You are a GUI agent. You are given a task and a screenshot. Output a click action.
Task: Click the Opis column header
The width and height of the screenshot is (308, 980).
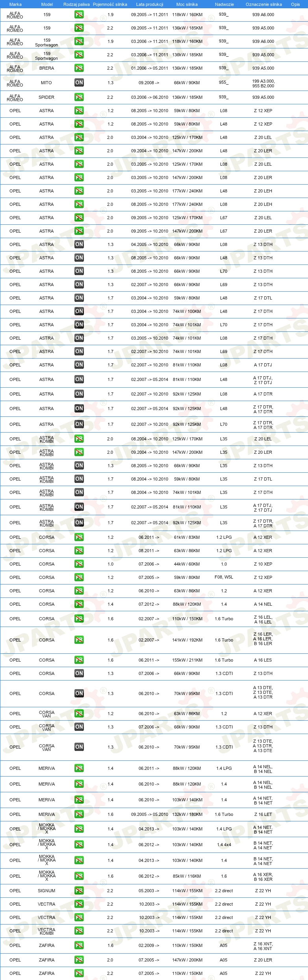[x=295, y=4]
